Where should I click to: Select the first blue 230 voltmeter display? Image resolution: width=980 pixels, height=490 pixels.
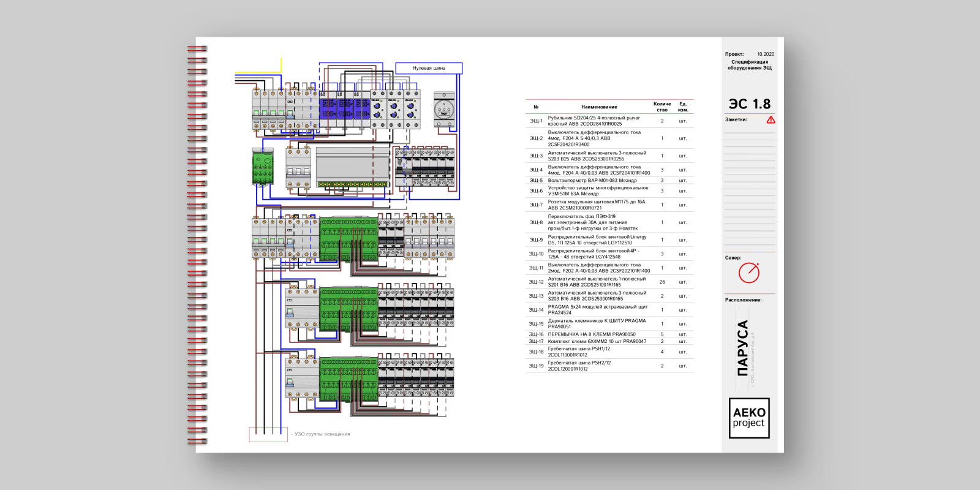pos(328,109)
